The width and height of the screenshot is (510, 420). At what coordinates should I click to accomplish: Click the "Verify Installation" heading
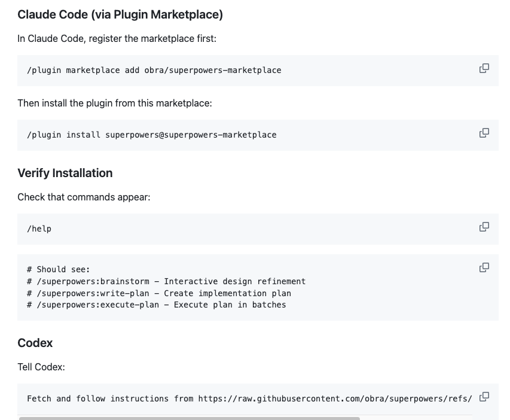(65, 173)
